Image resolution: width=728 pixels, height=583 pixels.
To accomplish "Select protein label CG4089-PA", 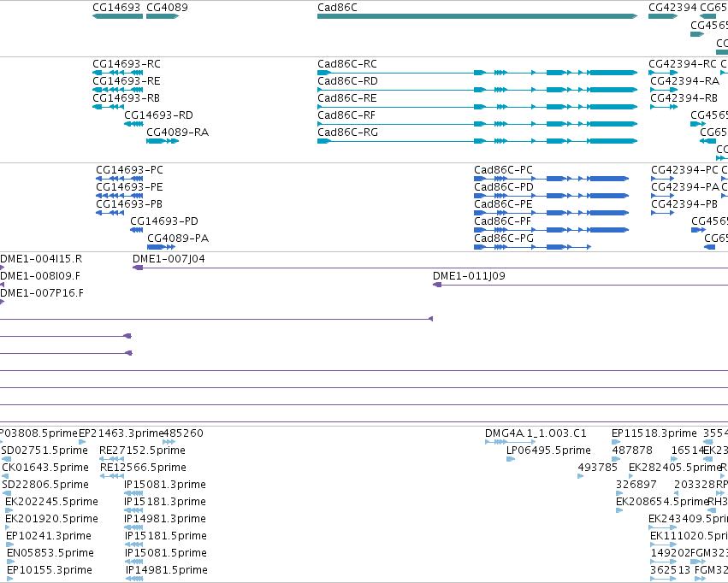I will tap(178, 238).
